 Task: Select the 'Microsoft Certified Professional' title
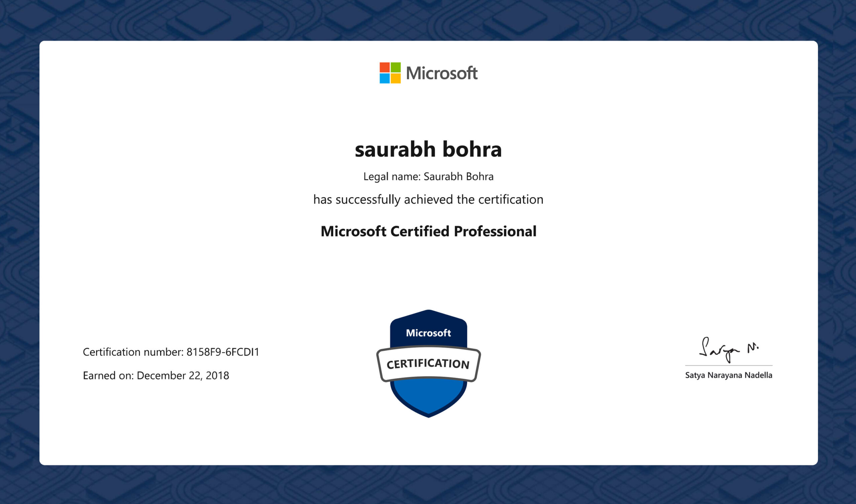(x=428, y=231)
